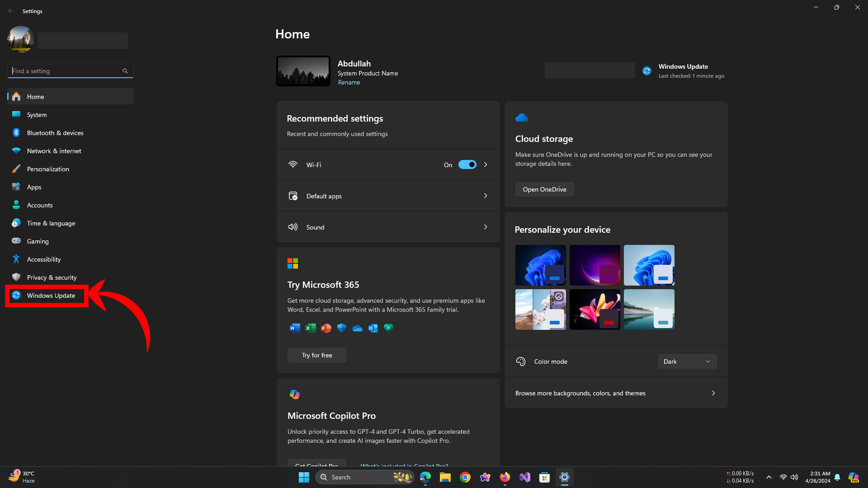Click the Gaming controller icon in sidebar
The image size is (868, 488).
[16, 241]
